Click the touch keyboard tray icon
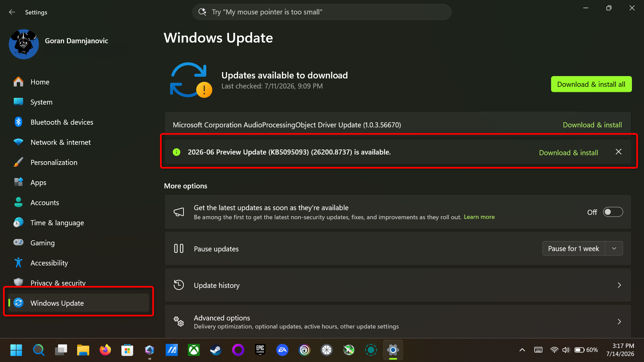 (538, 350)
